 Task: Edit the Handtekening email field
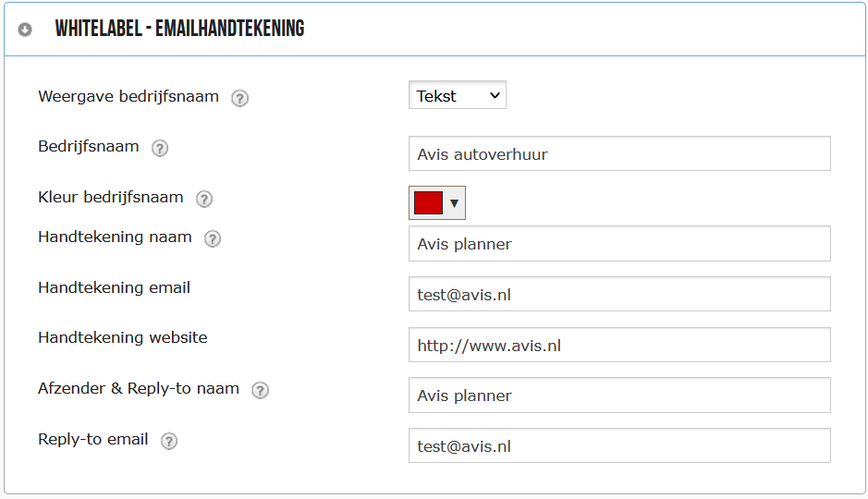(619, 294)
